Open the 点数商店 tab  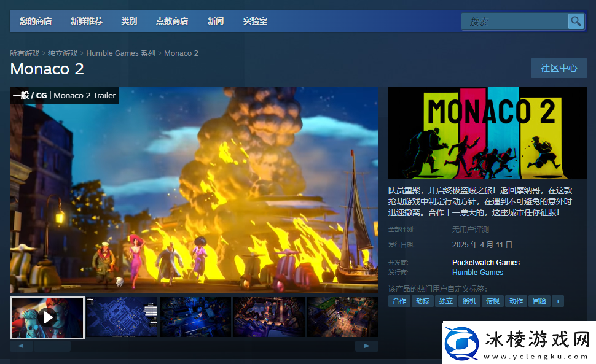click(x=172, y=21)
